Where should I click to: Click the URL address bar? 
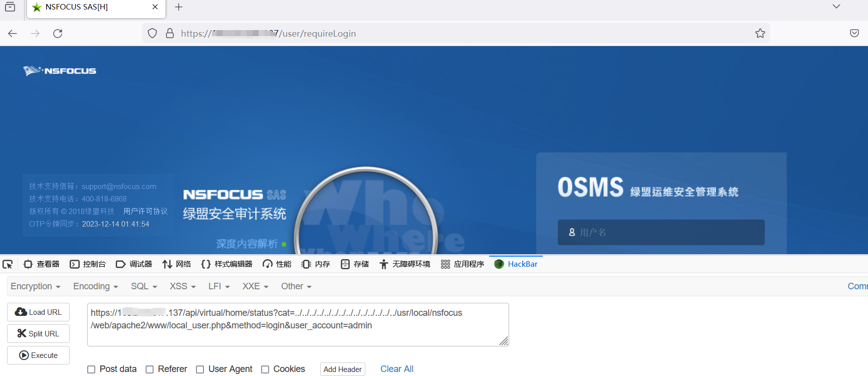point(456,34)
